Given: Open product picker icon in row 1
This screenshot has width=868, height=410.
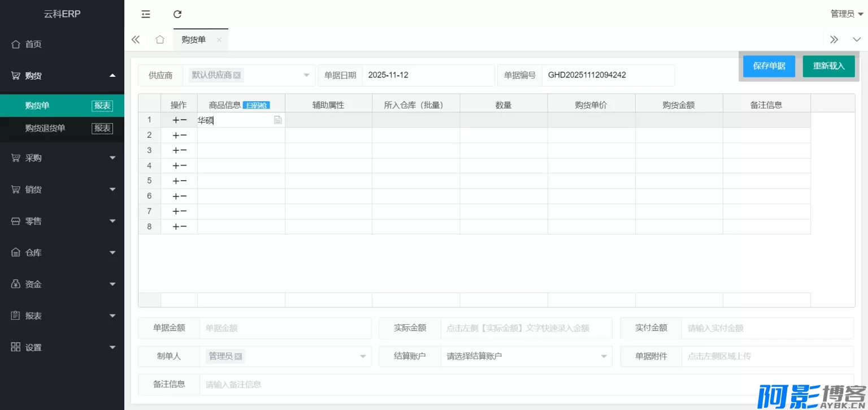Looking at the screenshot, I should pos(277,120).
